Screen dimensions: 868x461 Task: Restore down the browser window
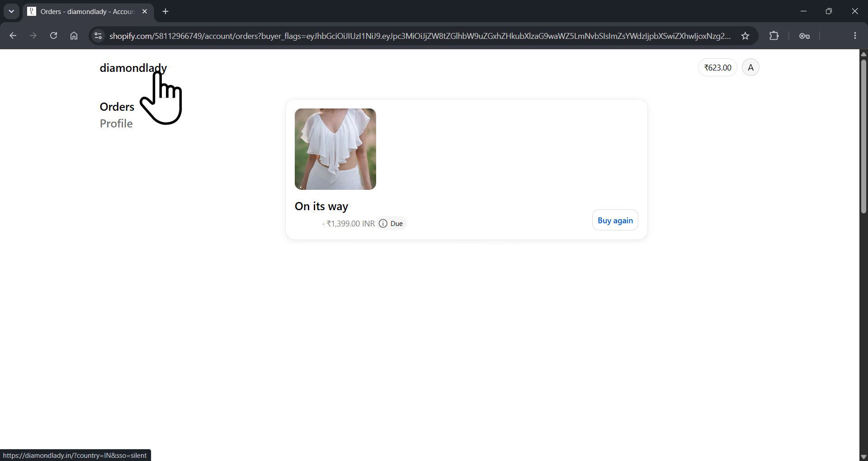pos(829,11)
